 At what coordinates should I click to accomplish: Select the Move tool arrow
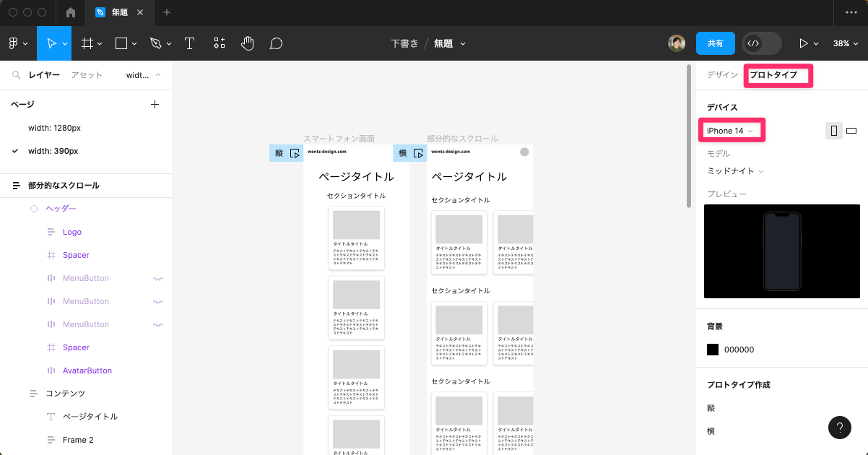(52, 43)
